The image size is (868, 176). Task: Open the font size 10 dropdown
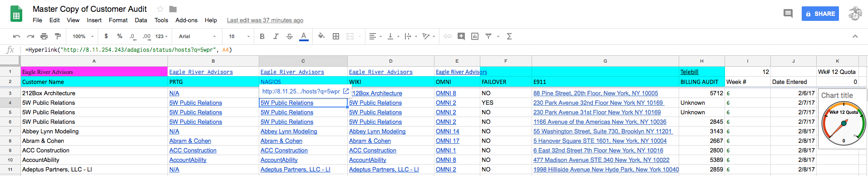tap(239, 36)
